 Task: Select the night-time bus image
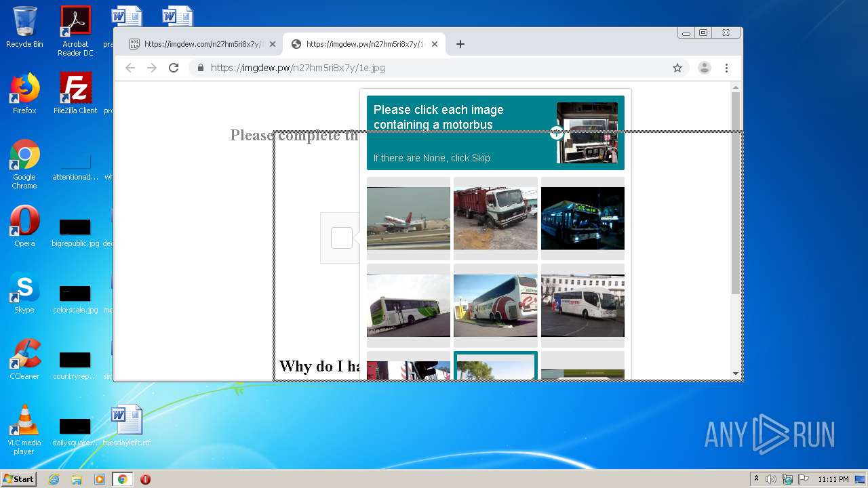coord(583,218)
